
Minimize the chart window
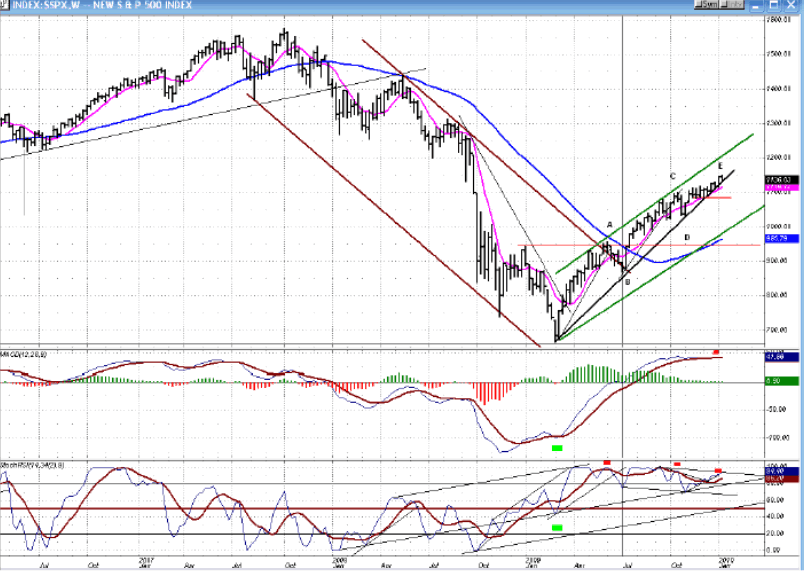click(756, 6)
